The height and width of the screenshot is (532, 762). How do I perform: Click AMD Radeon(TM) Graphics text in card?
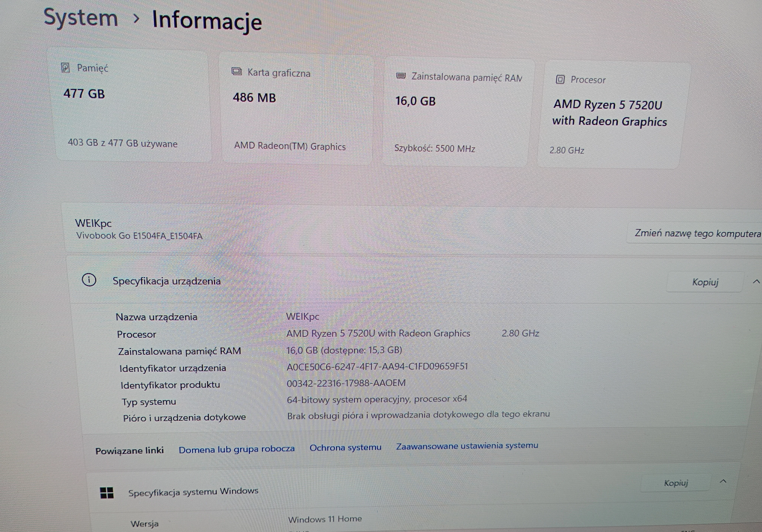point(290,146)
